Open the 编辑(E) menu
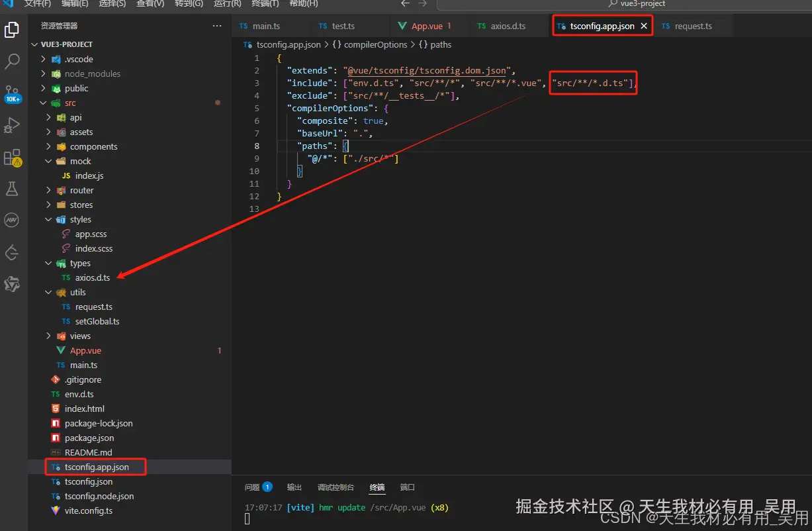Viewport: 812px width, 531px height. pyautogui.click(x=75, y=3)
